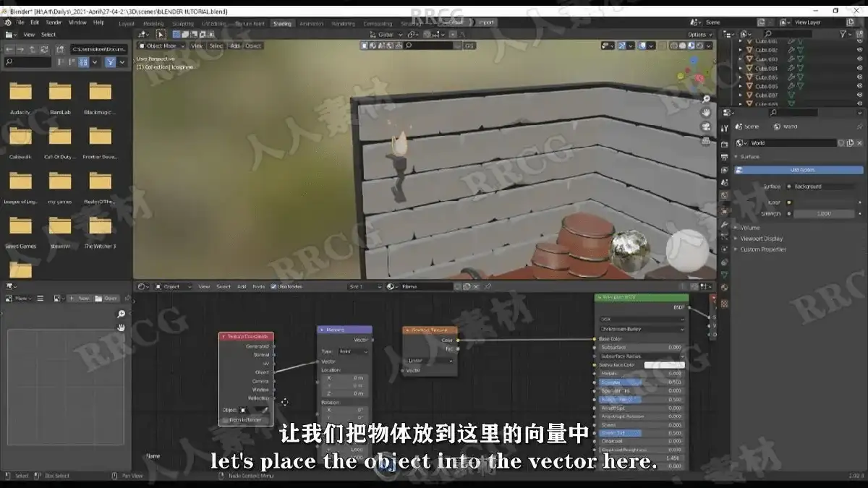This screenshot has height=488, width=868.
Task: Expand the Volume panel
Action: pyautogui.click(x=750, y=228)
